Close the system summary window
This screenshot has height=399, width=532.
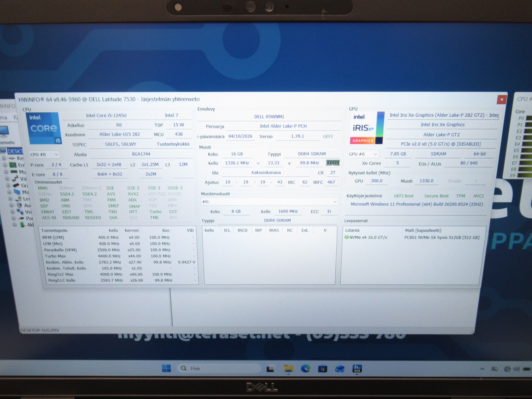point(502,99)
